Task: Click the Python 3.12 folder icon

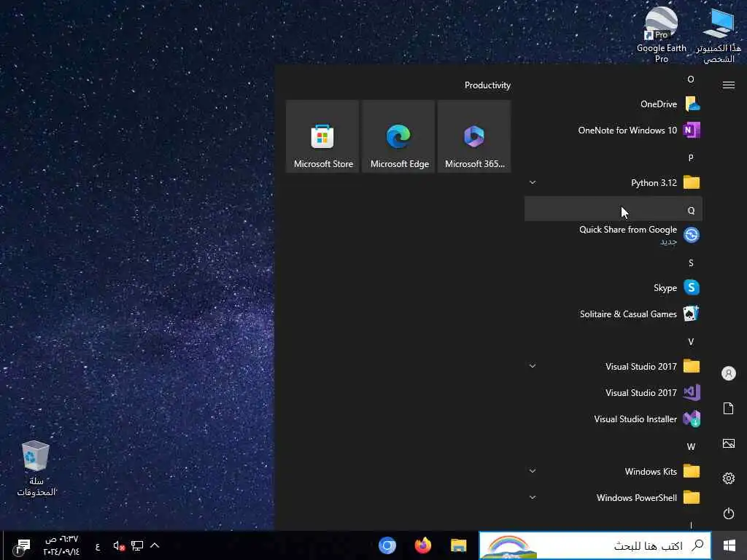Action: [692, 182]
